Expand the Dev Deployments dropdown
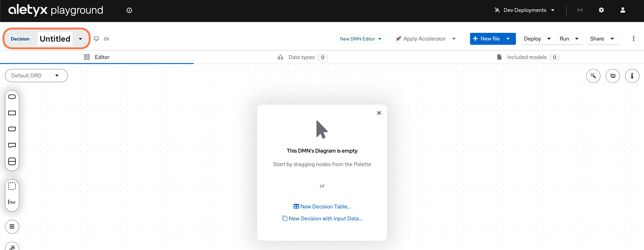Viewport: 644px width, 250px height. [525, 10]
